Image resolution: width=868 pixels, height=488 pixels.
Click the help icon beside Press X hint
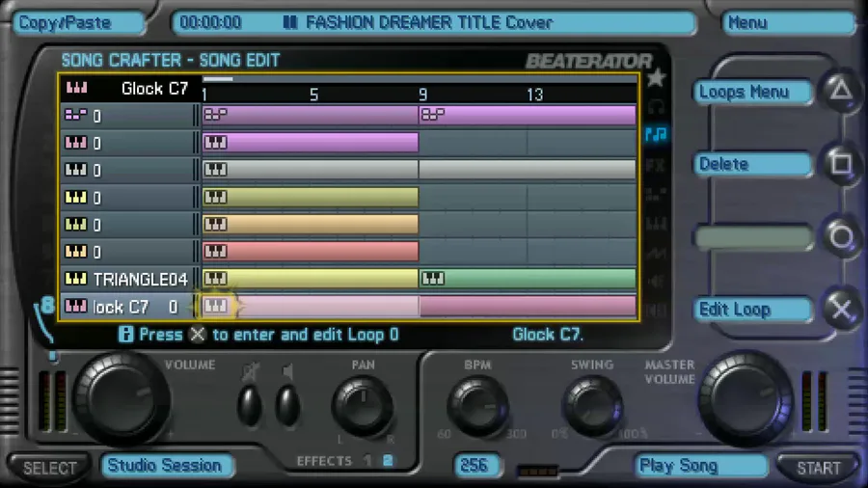coord(125,335)
